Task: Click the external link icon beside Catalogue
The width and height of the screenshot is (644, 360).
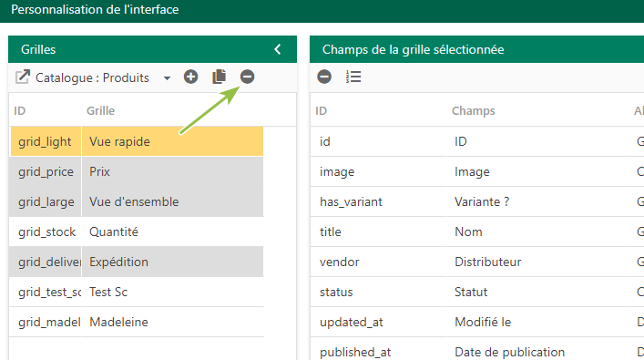Action: [x=23, y=77]
